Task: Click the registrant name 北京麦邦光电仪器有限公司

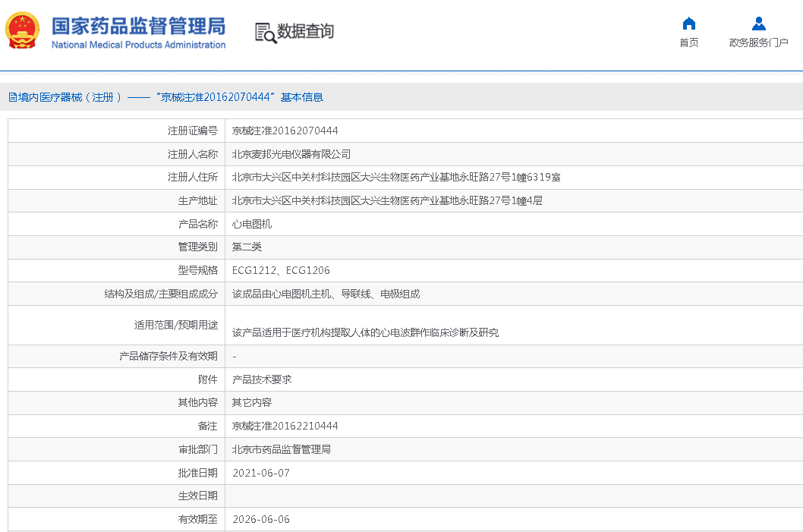Action: click(x=291, y=155)
